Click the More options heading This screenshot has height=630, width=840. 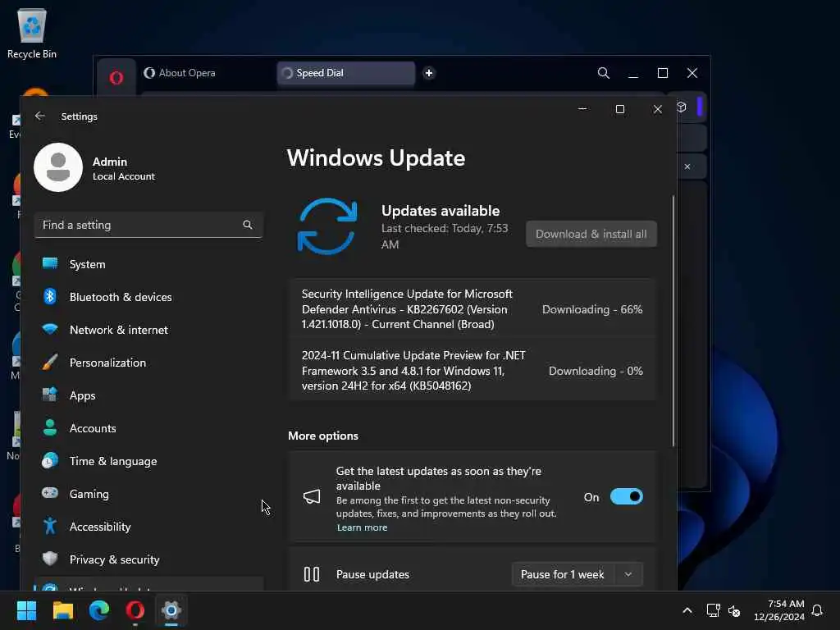(x=323, y=436)
